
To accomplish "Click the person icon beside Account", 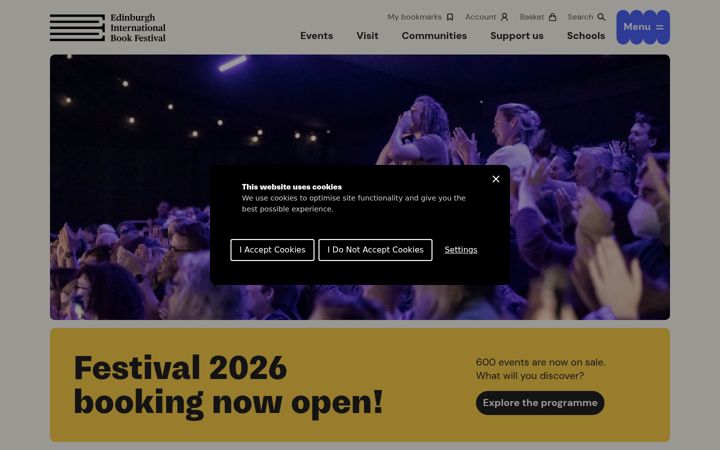I will [x=504, y=17].
